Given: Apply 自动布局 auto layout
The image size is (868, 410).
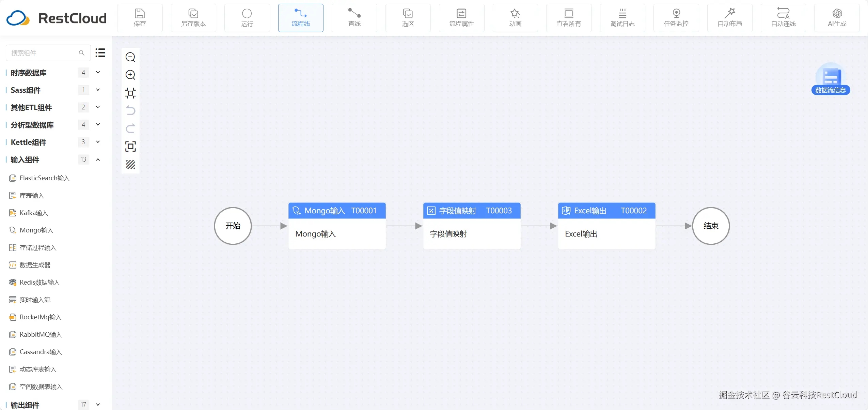Looking at the screenshot, I should pos(730,18).
